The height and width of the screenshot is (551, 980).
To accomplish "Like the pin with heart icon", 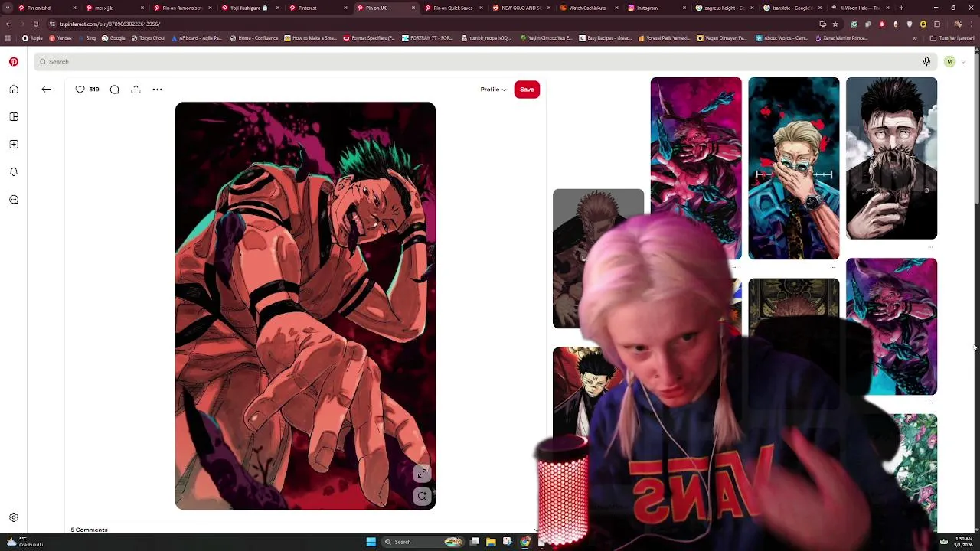I will click(x=80, y=90).
